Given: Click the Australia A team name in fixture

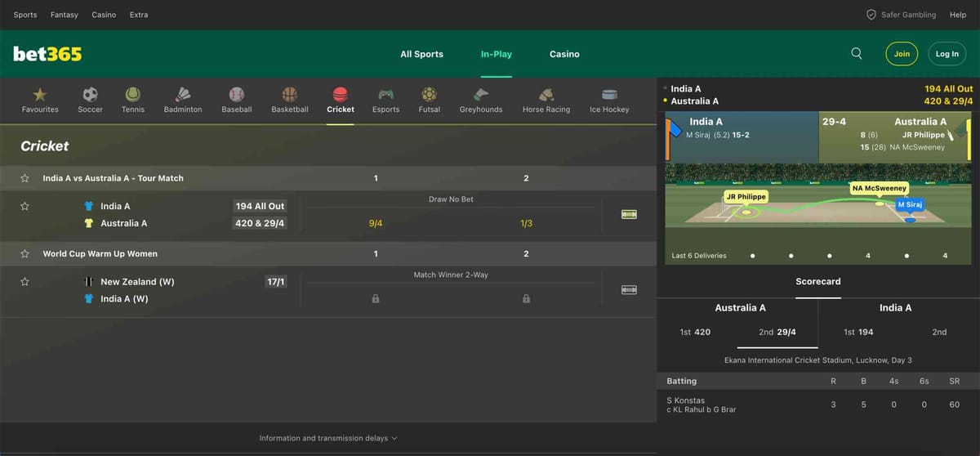Looking at the screenshot, I should pyautogui.click(x=124, y=223).
